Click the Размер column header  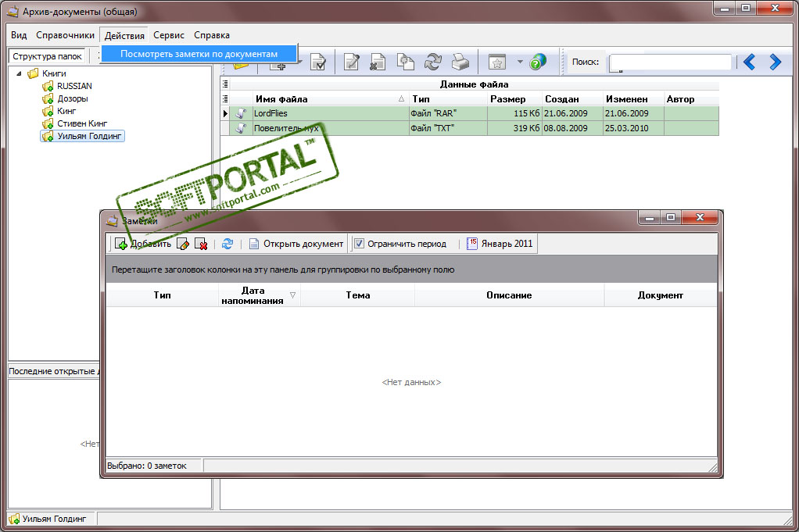click(514, 98)
